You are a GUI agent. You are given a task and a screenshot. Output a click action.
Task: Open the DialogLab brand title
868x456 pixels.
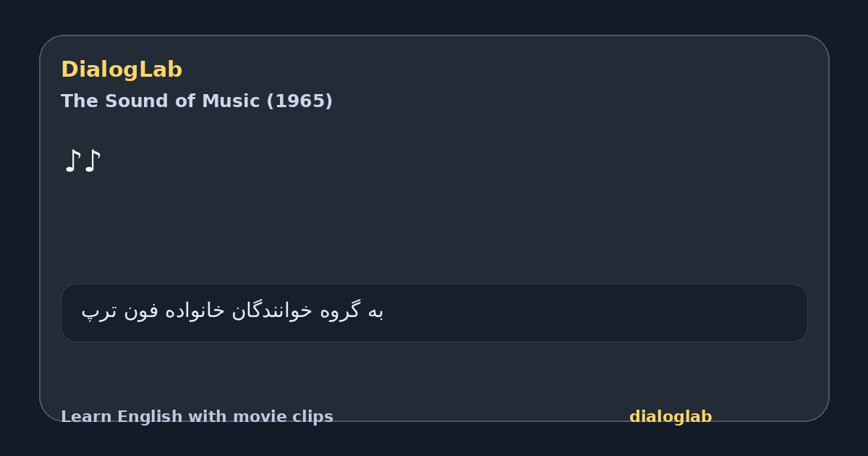[x=122, y=69]
